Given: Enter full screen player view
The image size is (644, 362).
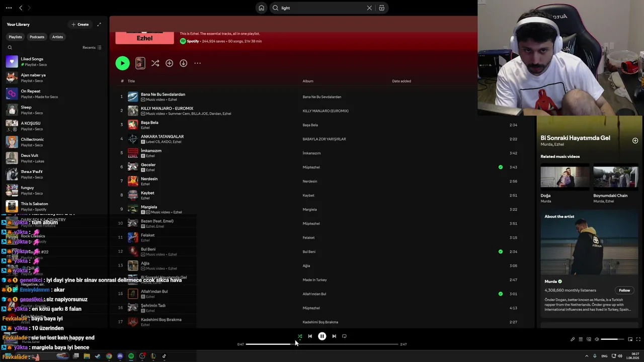Looking at the screenshot, I should (x=638, y=339).
